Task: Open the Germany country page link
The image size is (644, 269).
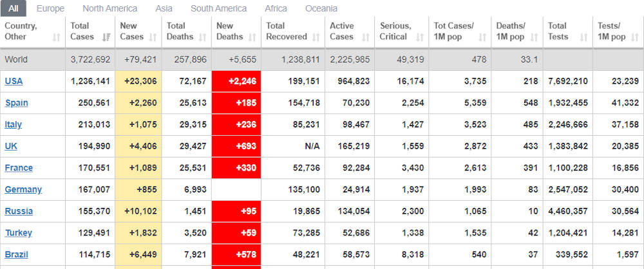Action: (23, 189)
